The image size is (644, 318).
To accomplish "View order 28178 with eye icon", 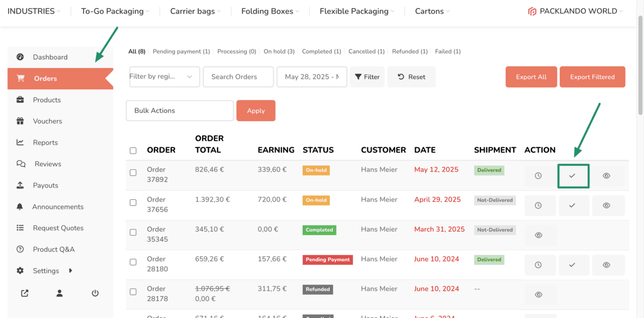I will pyautogui.click(x=539, y=295).
